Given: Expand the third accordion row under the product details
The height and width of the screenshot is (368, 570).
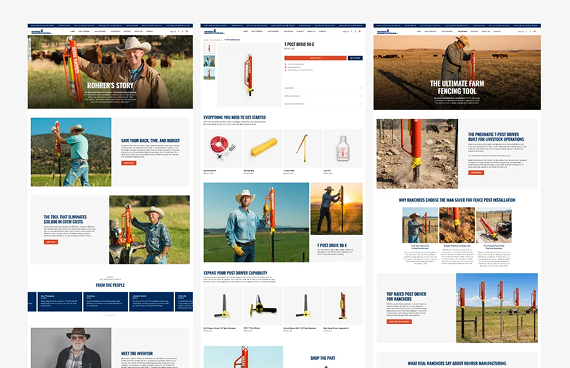Looking at the screenshot, I should point(323,104).
